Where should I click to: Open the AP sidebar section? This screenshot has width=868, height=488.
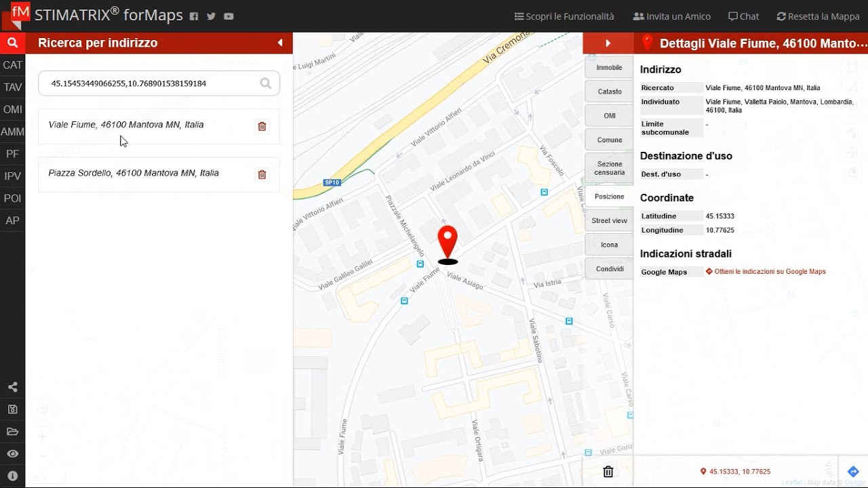(x=12, y=221)
